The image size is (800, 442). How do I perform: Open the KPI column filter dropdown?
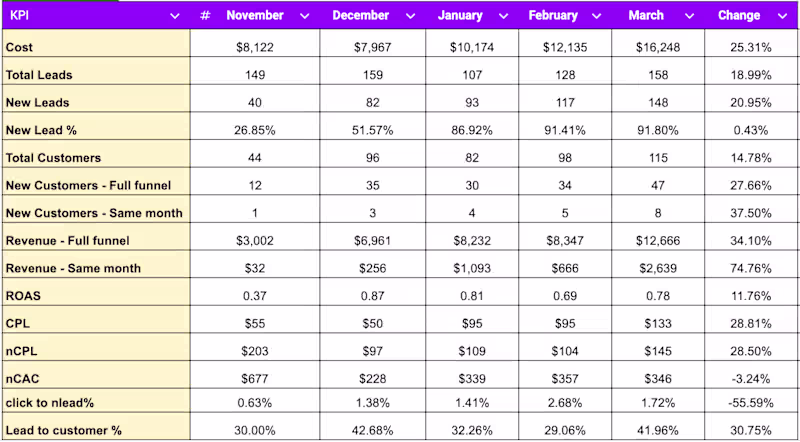coord(176,16)
